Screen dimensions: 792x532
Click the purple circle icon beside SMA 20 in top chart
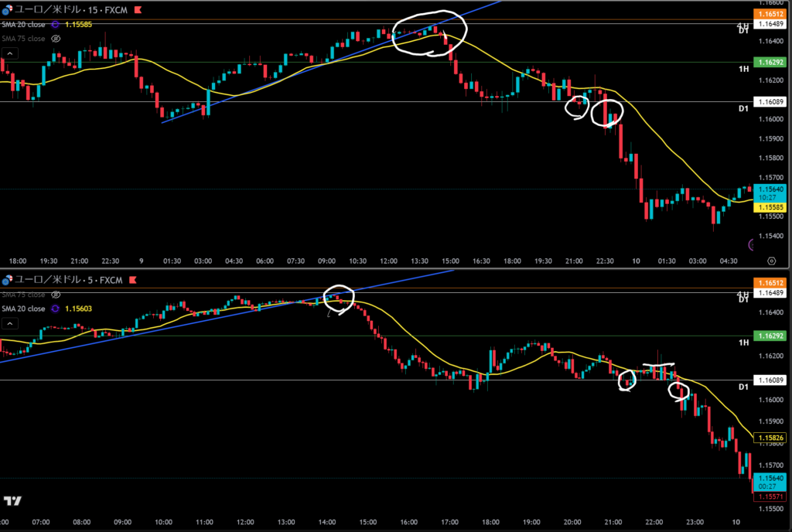point(56,24)
